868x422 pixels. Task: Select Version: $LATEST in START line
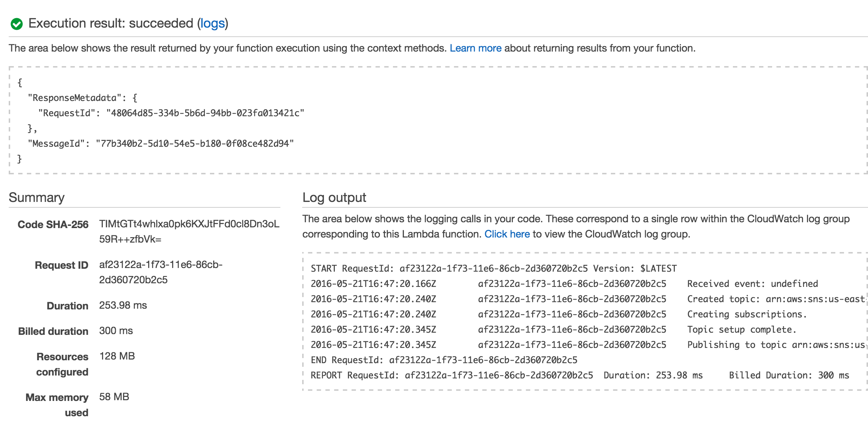point(635,268)
